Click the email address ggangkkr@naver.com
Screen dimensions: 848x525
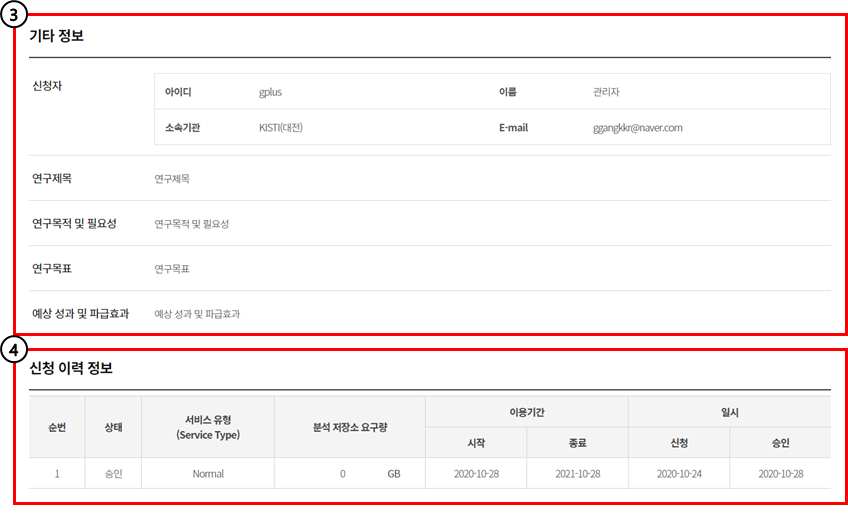(x=637, y=128)
